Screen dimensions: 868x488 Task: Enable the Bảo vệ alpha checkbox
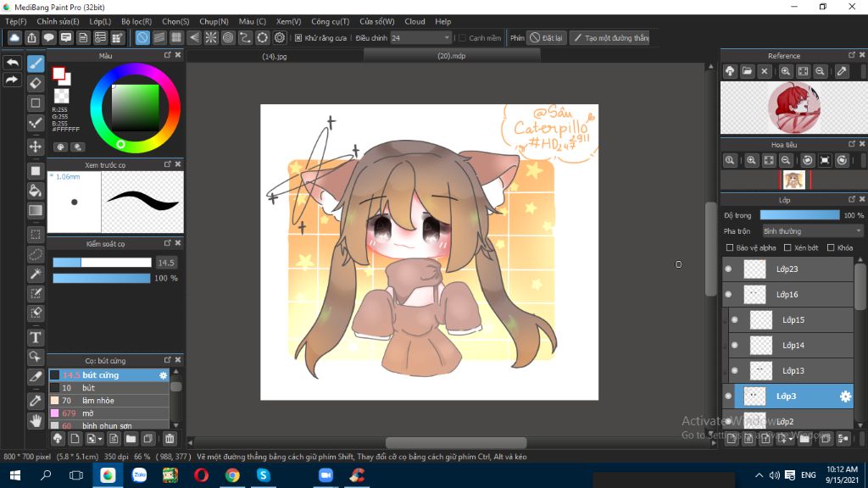(x=730, y=248)
